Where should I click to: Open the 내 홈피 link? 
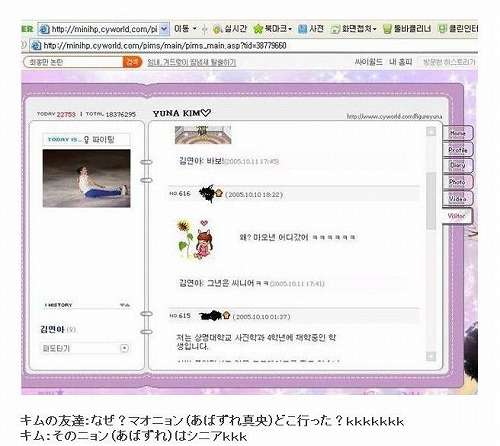coord(400,62)
